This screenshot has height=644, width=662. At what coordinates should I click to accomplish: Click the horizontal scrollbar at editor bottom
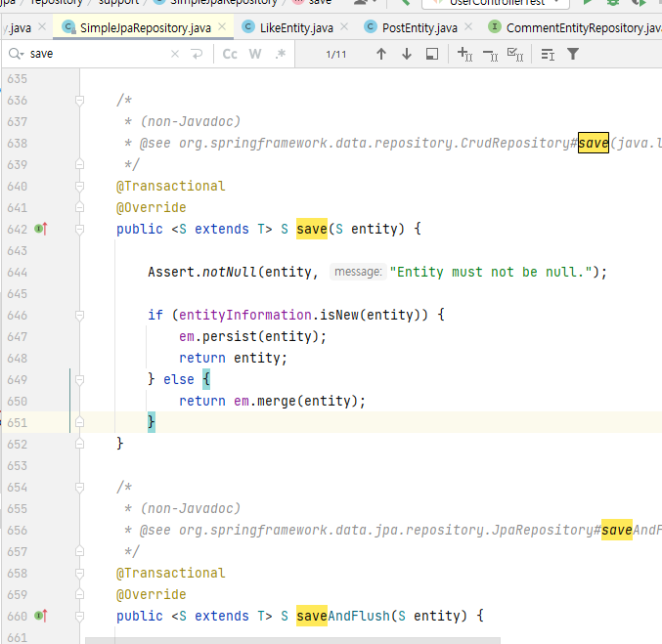(x=292, y=641)
